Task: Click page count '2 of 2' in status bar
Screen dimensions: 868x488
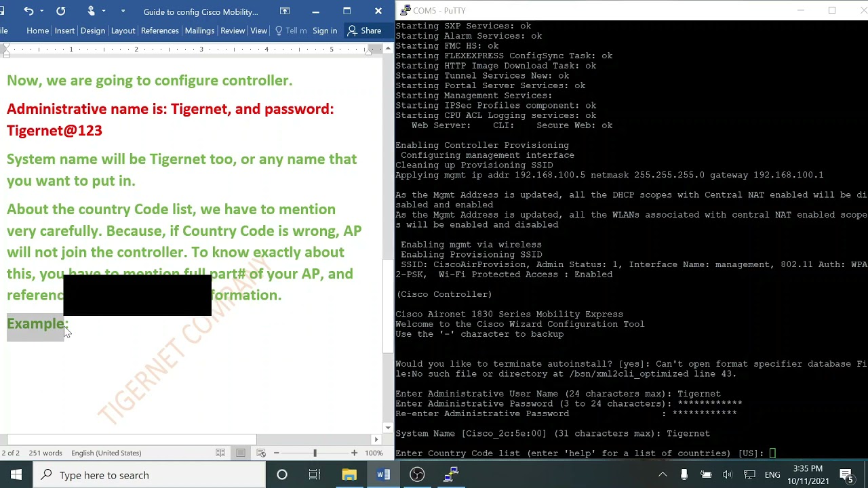Action: coord(10,453)
